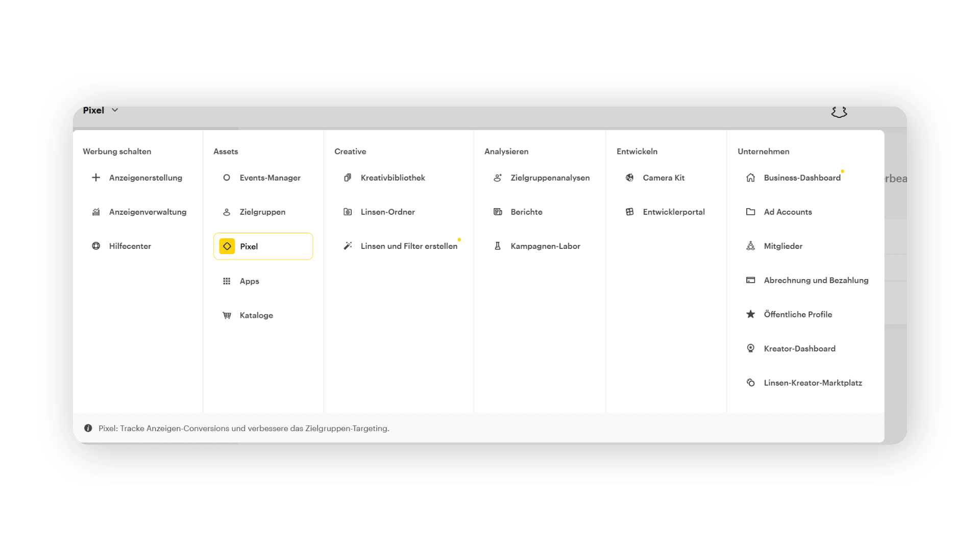Expand the Pixel dropdown chevron
Viewport: 980px width, 551px height.
click(115, 110)
